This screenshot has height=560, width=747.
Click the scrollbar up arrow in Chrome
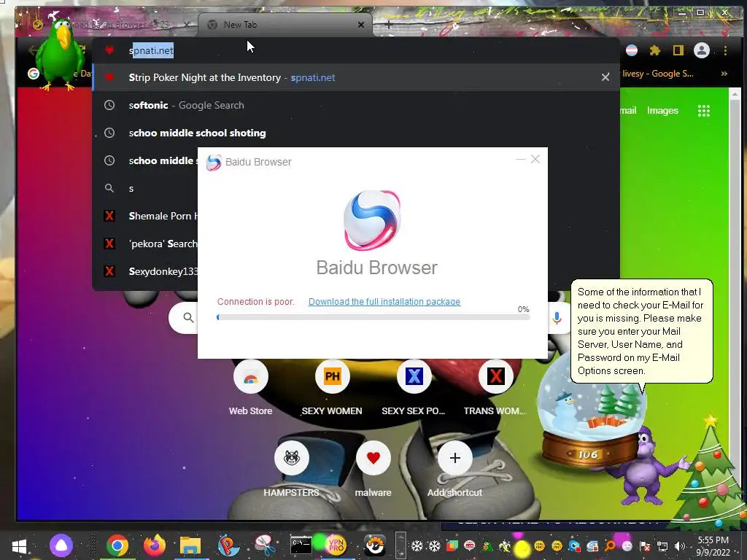coord(734,94)
